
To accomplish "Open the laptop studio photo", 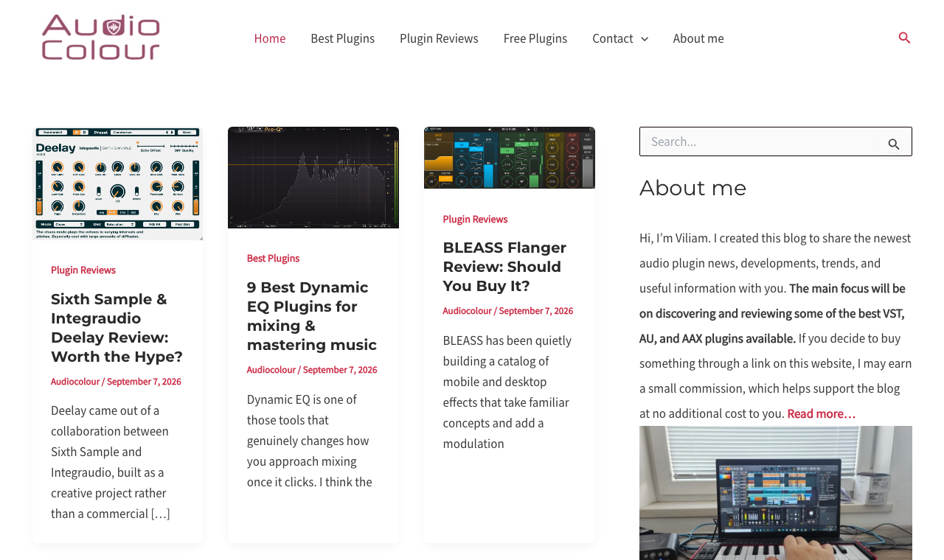I will [776, 493].
